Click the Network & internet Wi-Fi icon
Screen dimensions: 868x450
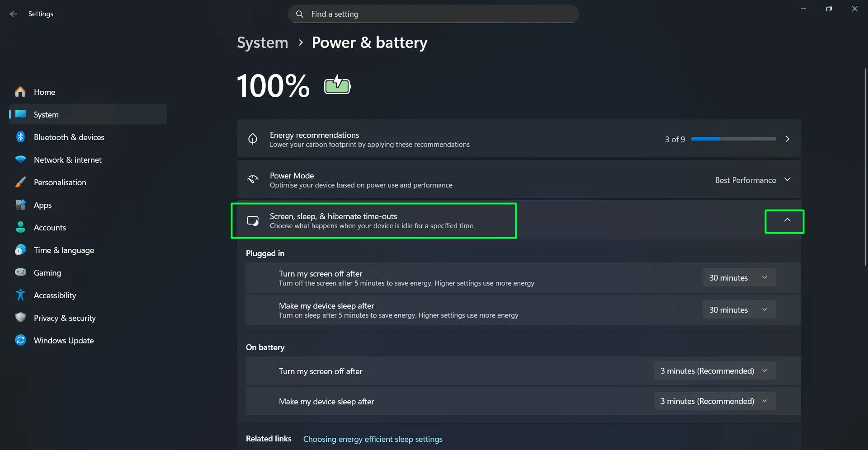coord(20,159)
